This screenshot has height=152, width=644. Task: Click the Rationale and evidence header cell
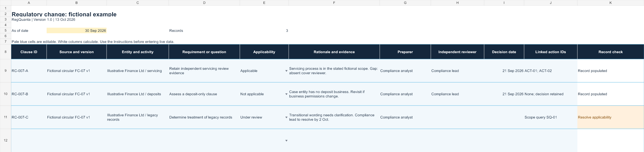point(334,52)
